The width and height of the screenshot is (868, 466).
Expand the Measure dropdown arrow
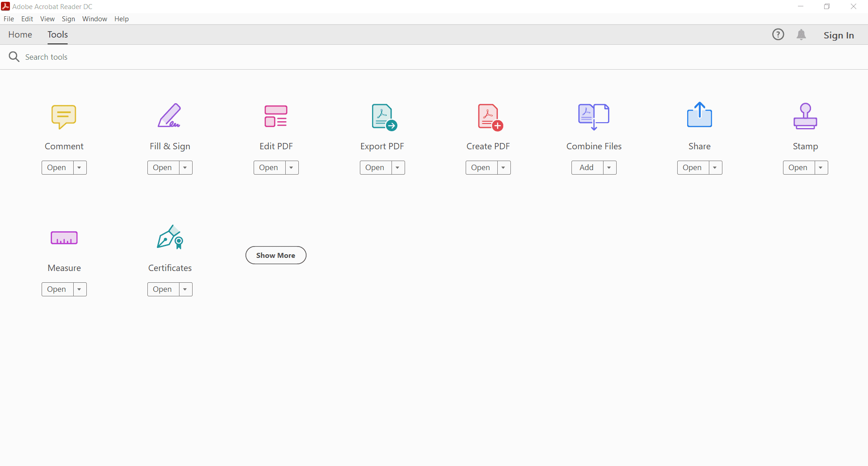coord(80,290)
